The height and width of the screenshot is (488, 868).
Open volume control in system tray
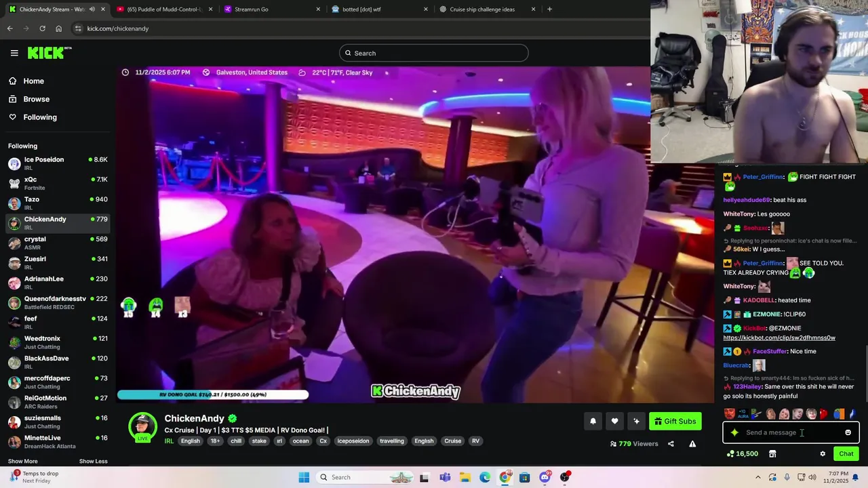tap(812, 477)
